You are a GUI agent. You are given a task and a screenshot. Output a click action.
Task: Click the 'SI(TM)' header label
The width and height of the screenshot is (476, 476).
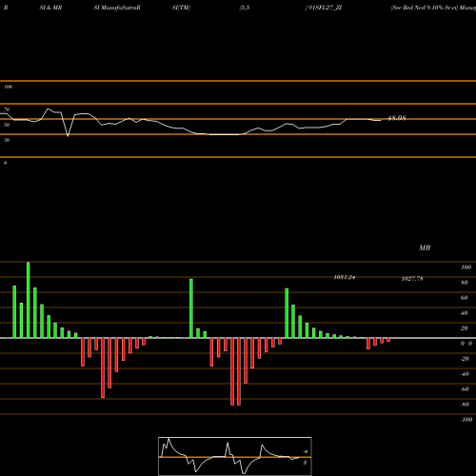coord(181,8)
